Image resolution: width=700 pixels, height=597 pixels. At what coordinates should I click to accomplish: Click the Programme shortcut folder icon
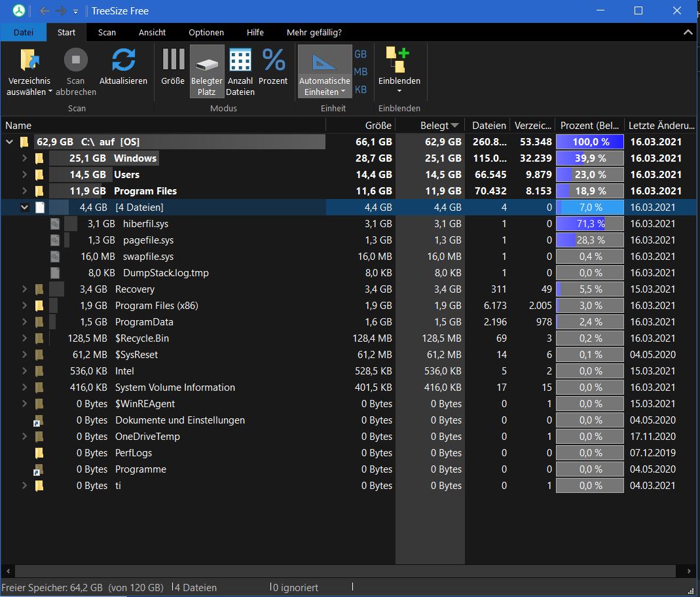point(39,469)
